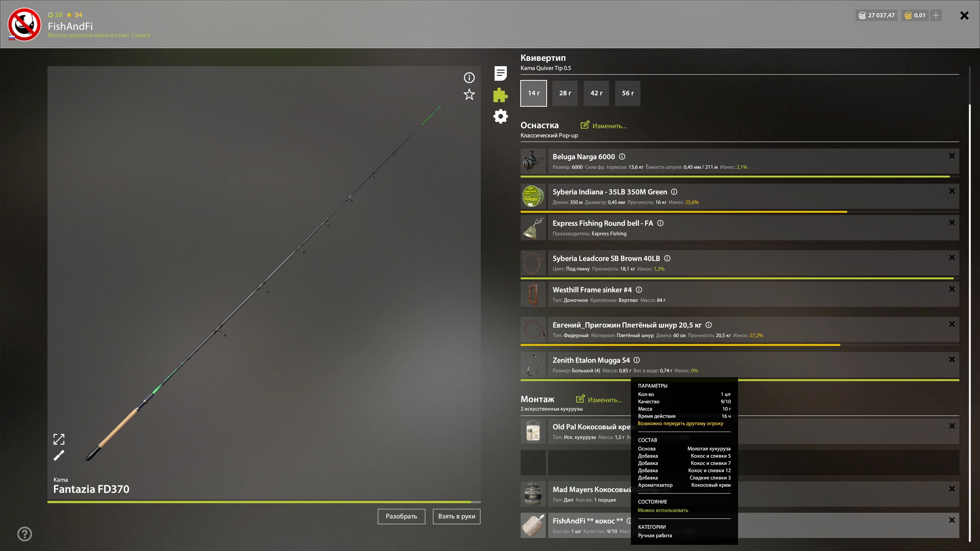Click the Beluga Narga reel thumbnail
The image size is (980, 551).
coord(533,161)
